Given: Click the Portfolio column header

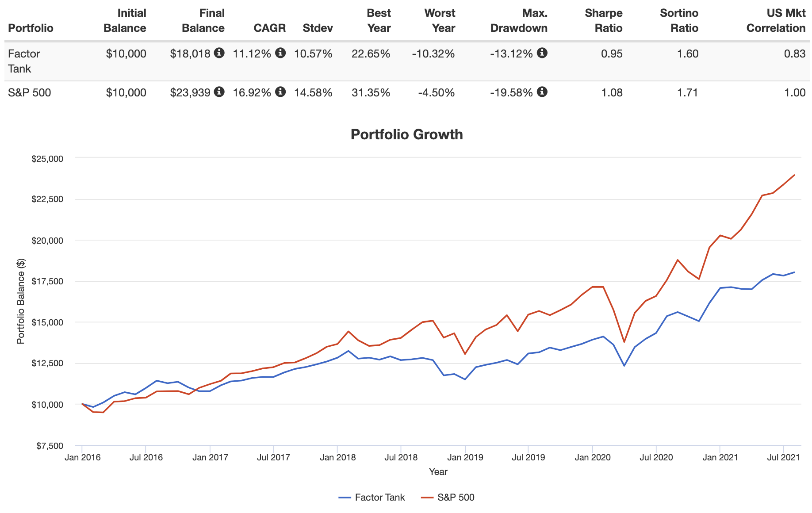Looking at the screenshot, I should coord(31,28).
